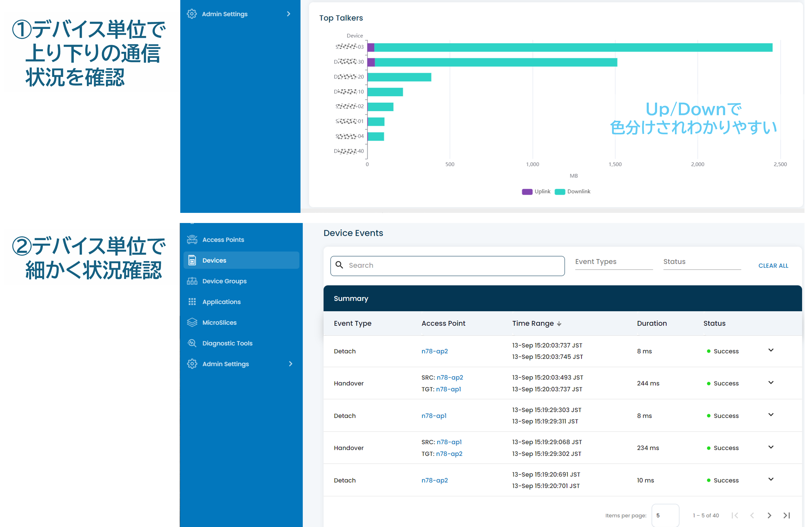Click the Devices SIM card icon
The image size is (812, 527).
(192, 260)
